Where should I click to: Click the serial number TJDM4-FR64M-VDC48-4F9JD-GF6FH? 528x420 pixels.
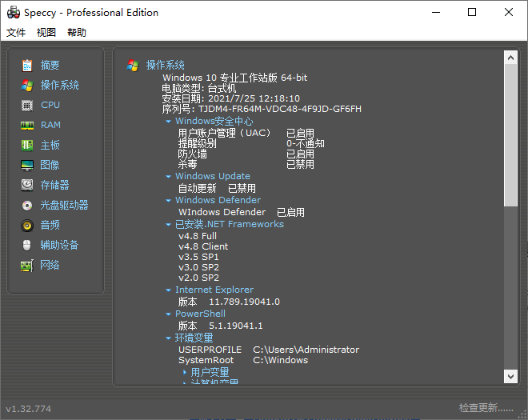point(279,109)
